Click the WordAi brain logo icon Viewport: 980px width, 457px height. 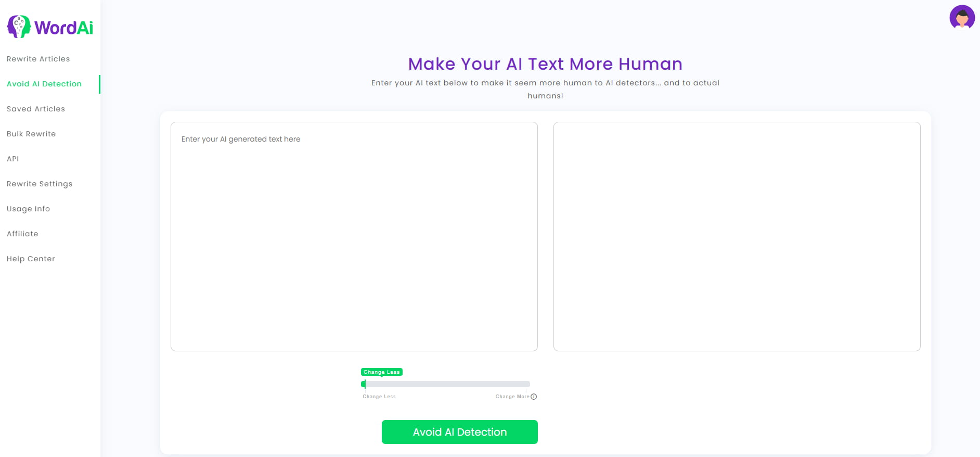[x=19, y=27]
